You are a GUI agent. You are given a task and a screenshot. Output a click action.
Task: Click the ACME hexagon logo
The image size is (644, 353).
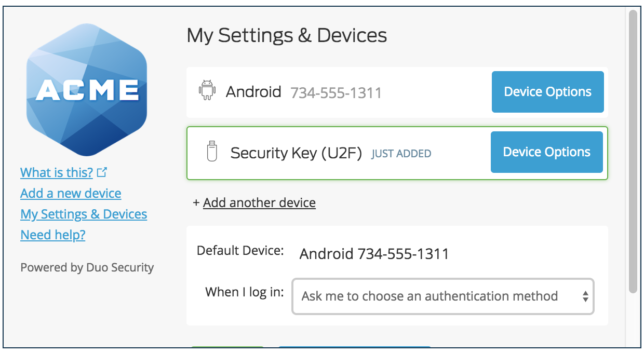[x=87, y=89]
